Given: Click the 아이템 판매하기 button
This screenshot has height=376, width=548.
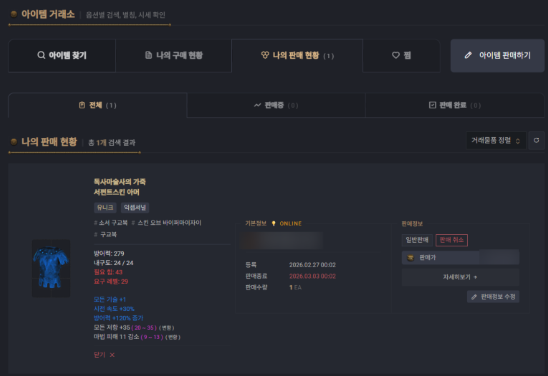Looking at the screenshot, I should 497,56.
